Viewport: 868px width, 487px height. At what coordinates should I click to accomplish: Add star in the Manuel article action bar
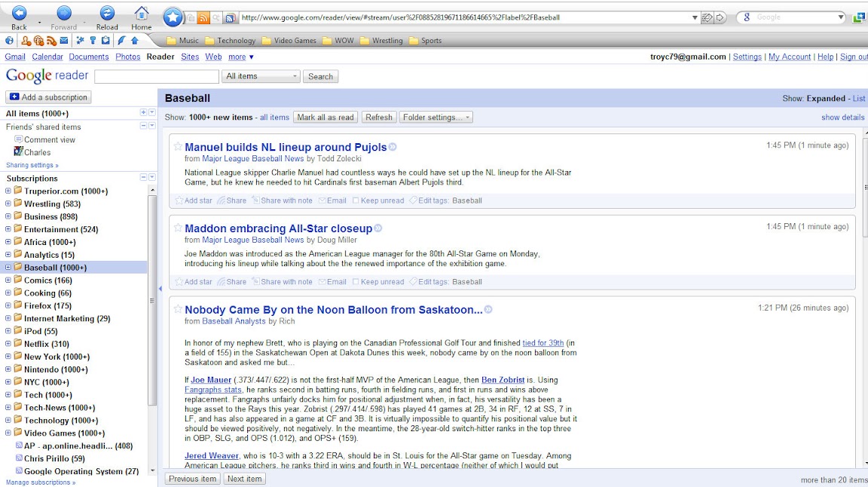(194, 201)
